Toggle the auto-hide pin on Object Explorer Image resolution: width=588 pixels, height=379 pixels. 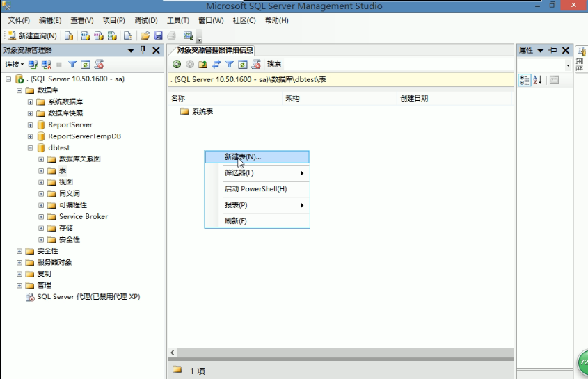click(x=143, y=50)
